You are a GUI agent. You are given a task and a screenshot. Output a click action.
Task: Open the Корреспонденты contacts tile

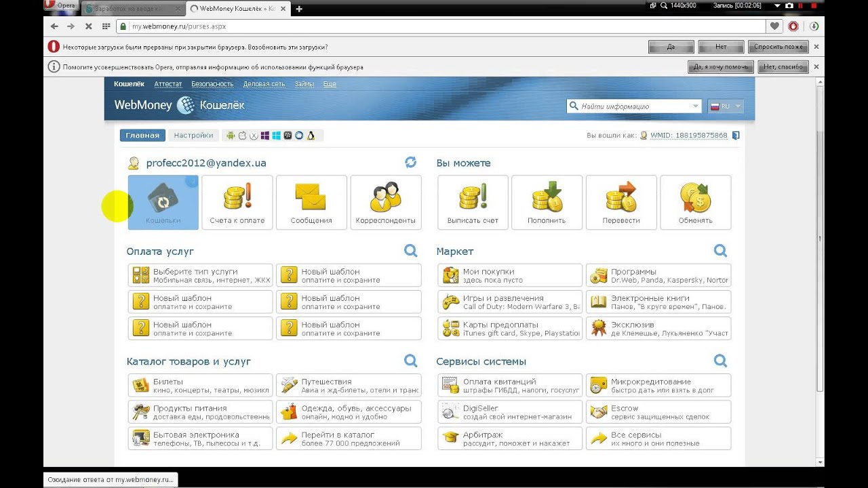386,202
